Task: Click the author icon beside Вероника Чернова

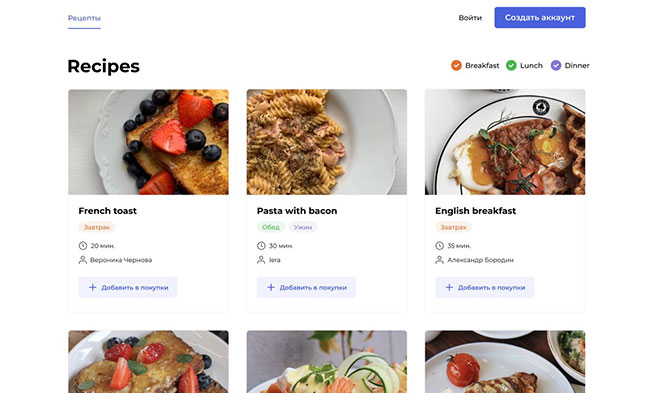Action: (82, 260)
